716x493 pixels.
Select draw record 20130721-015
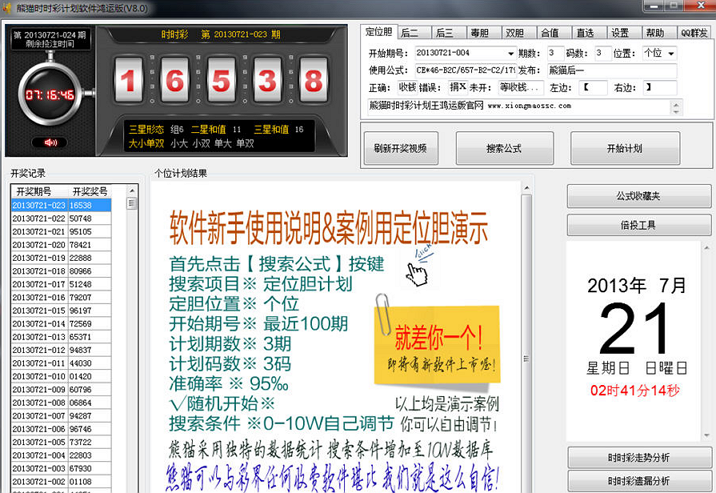pos(61,311)
